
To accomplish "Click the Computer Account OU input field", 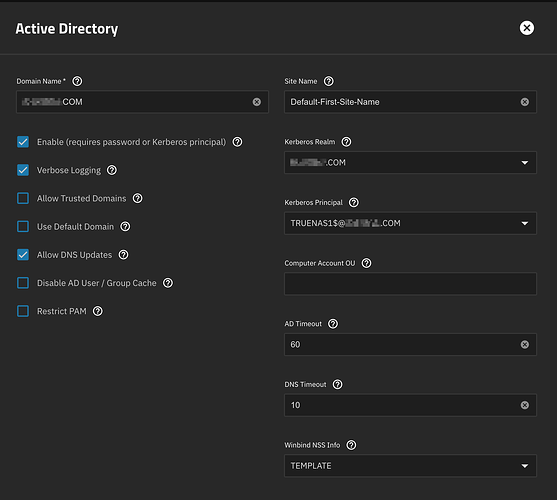I will (x=410, y=284).
